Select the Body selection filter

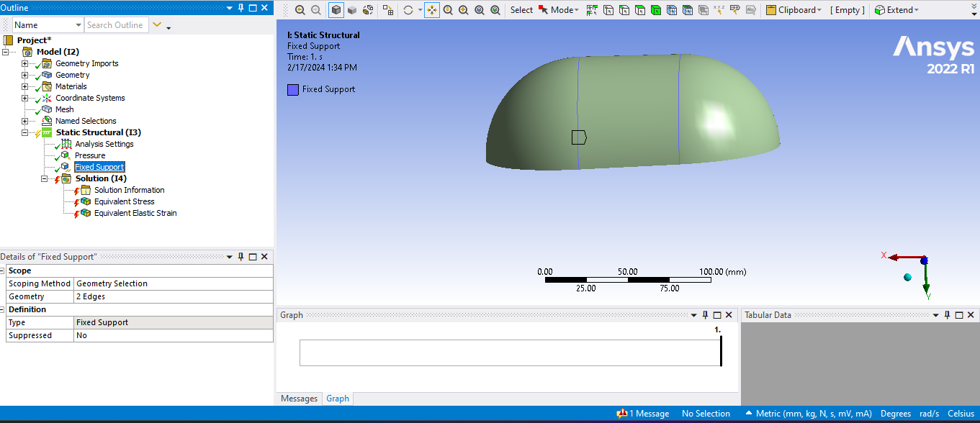655,10
